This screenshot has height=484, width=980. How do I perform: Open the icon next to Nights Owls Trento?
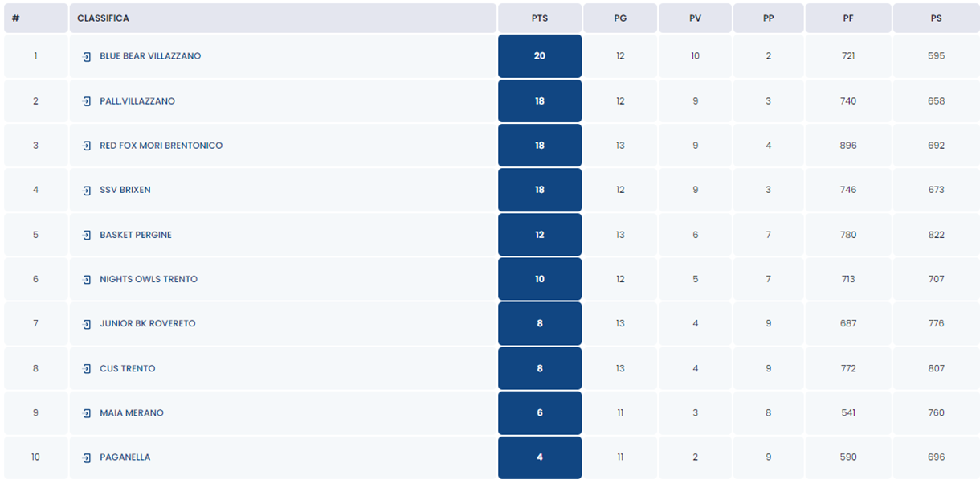[87, 280]
